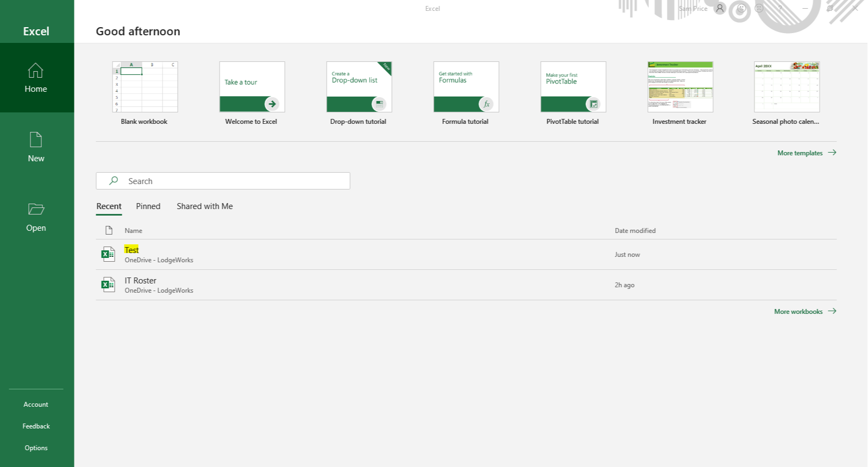868x467 pixels.
Task: Select Open in the left sidebar
Action: click(x=36, y=217)
